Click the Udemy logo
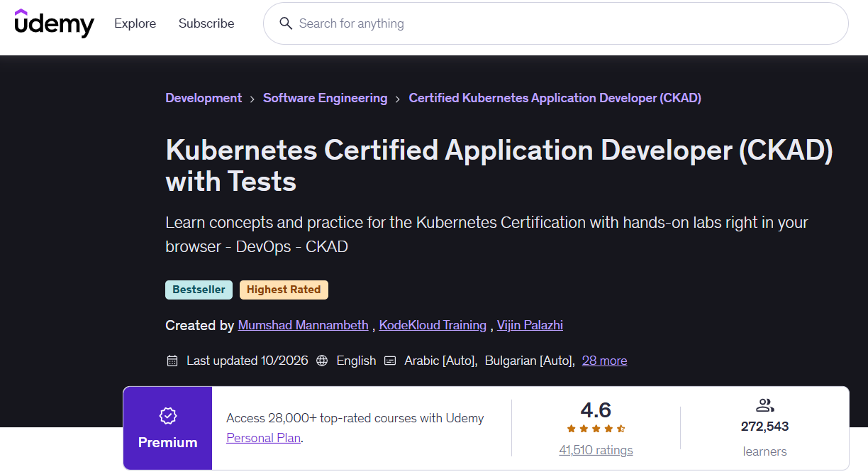Viewport: 868px width, 472px height. (x=54, y=23)
